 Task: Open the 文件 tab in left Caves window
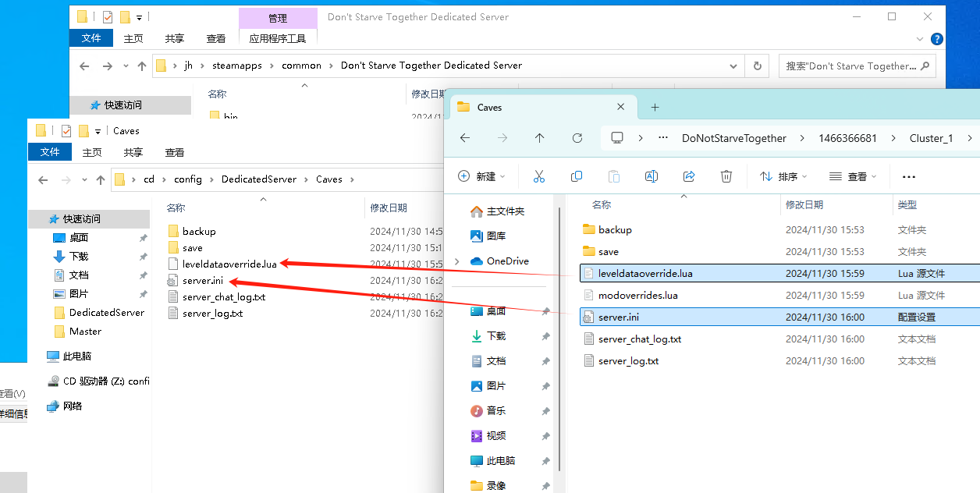pos(50,152)
